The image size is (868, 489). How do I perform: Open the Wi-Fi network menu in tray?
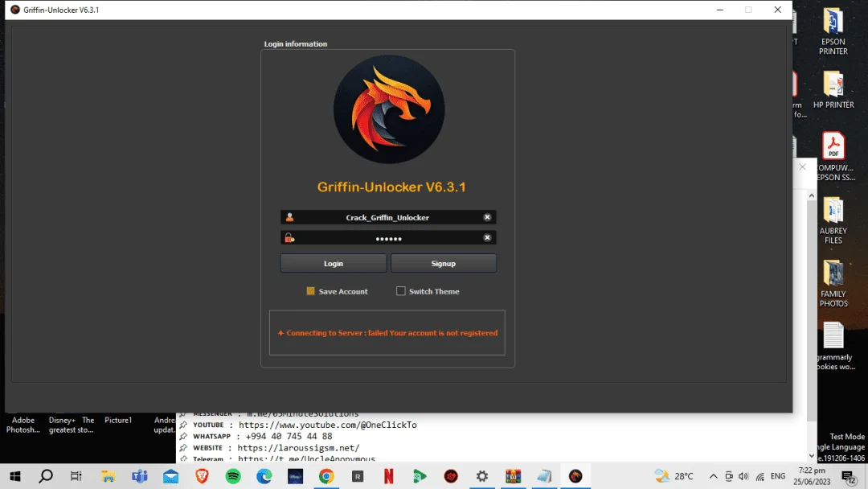point(760,476)
